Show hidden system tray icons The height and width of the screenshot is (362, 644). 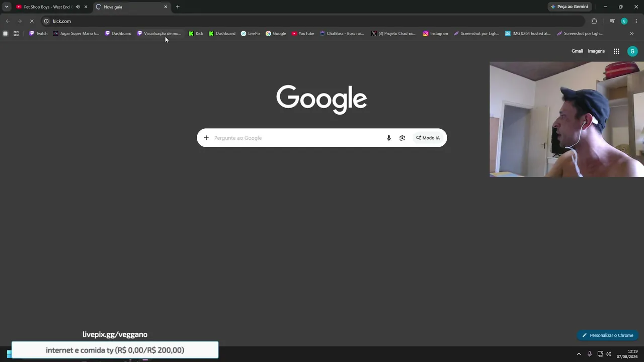pos(579,354)
